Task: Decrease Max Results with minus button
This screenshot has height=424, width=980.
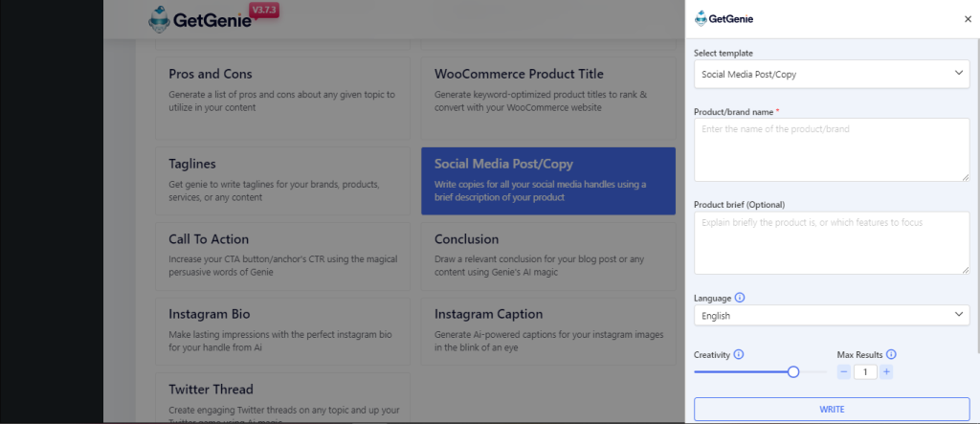Action: click(844, 372)
